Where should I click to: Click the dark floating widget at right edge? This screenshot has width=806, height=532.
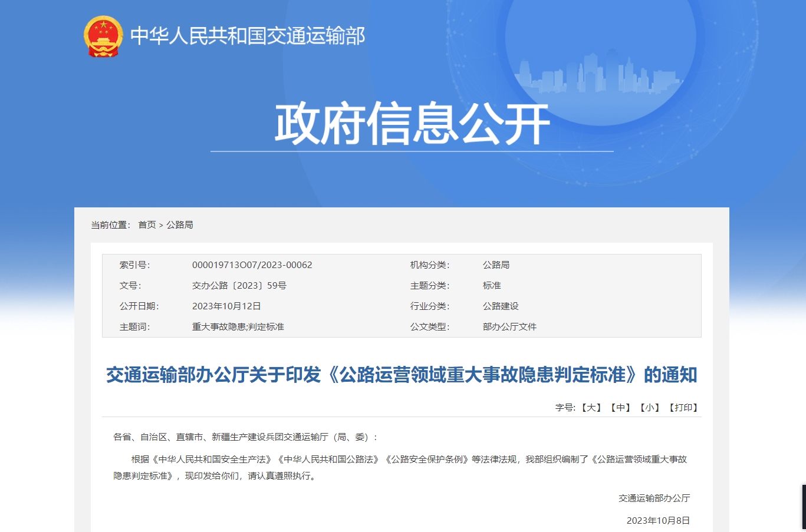point(804,507)
